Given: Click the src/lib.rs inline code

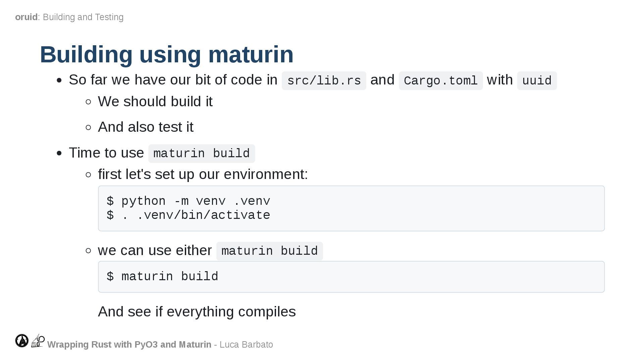Looking at the screenshot, I should [x=324, y=81].
